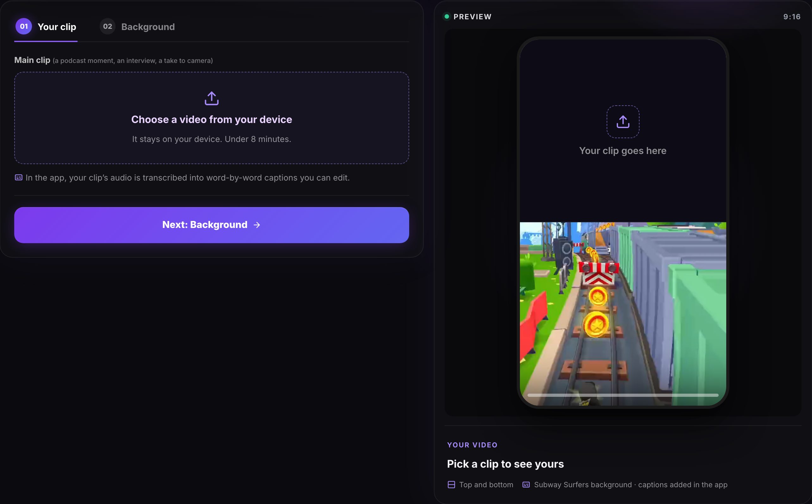This screenshot has width=812, height=504.
Task: Click the captions icon beside the transcription note
Action: point(19,178)
